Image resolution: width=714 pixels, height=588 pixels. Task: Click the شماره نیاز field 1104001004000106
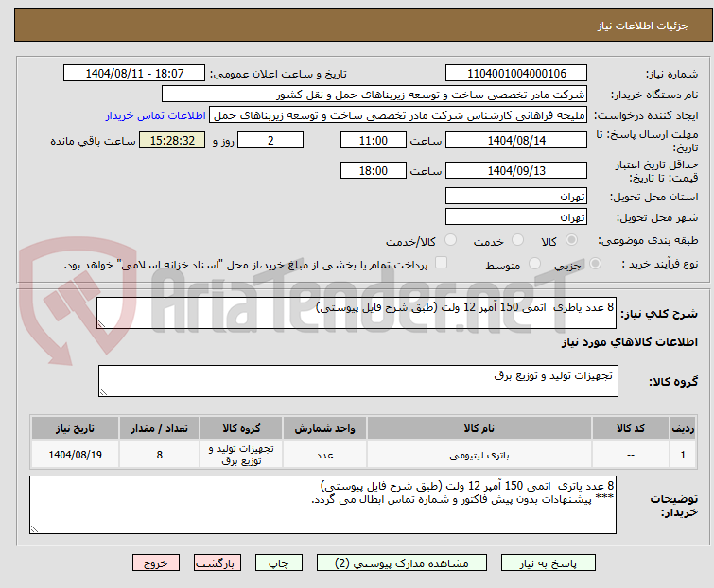pos(516,74)
